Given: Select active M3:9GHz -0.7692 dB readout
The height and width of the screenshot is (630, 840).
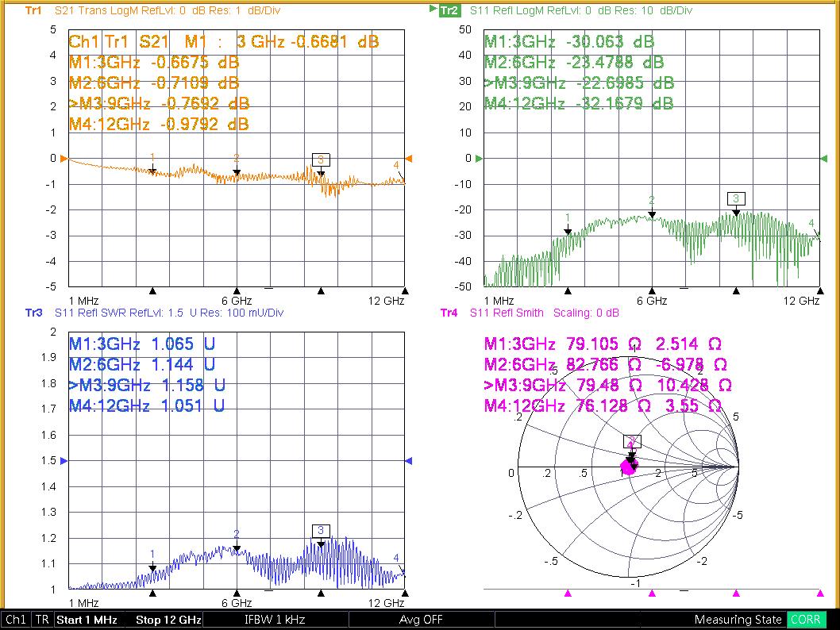Looking at the screenshot, I should 159,103.
